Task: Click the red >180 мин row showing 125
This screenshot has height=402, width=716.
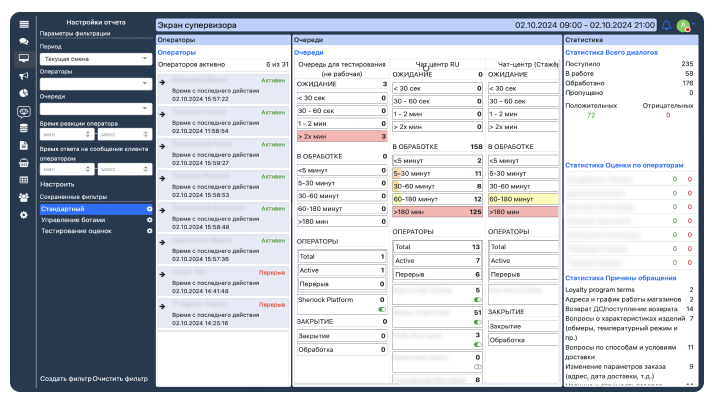Action: [437, 212]
